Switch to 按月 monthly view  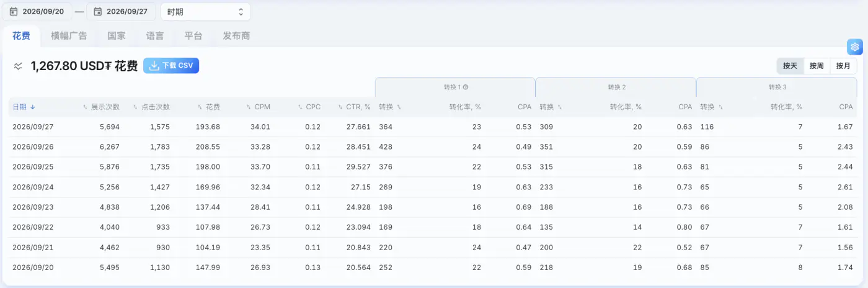(x=843, y=66)
